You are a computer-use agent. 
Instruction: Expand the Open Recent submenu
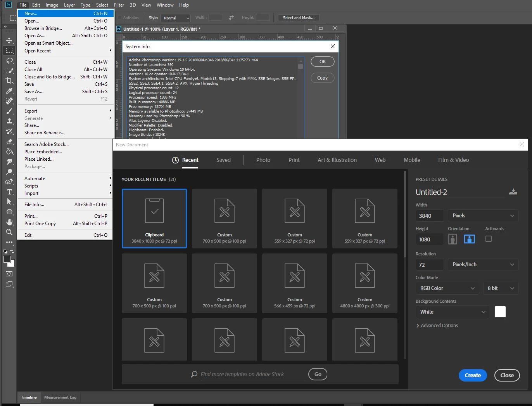point(66,50)
